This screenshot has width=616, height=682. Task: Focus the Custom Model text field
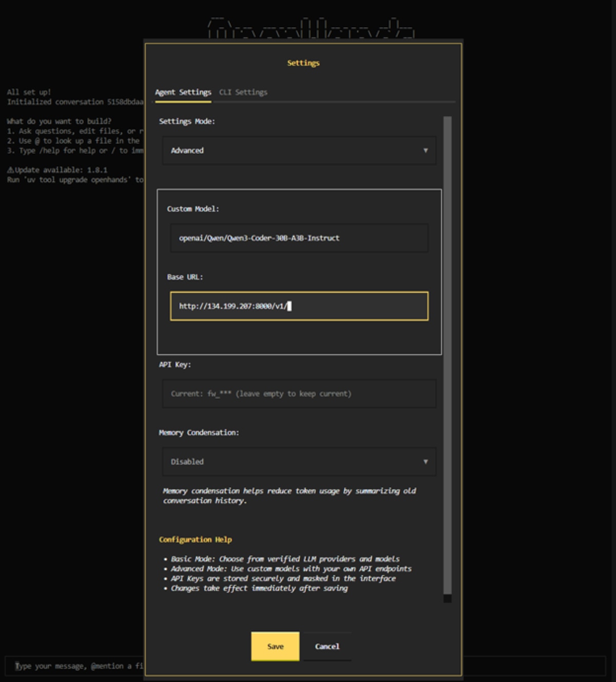[299, 238]
